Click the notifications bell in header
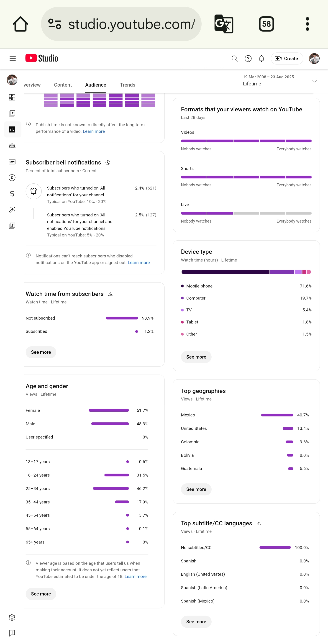 (x=261, y=59)
